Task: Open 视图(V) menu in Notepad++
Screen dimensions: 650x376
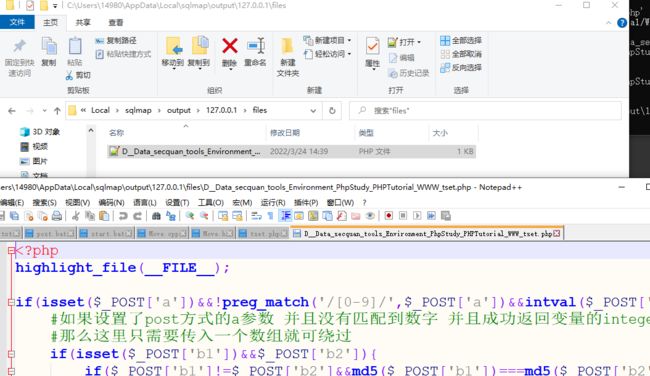Action: (x=78, y=202)
